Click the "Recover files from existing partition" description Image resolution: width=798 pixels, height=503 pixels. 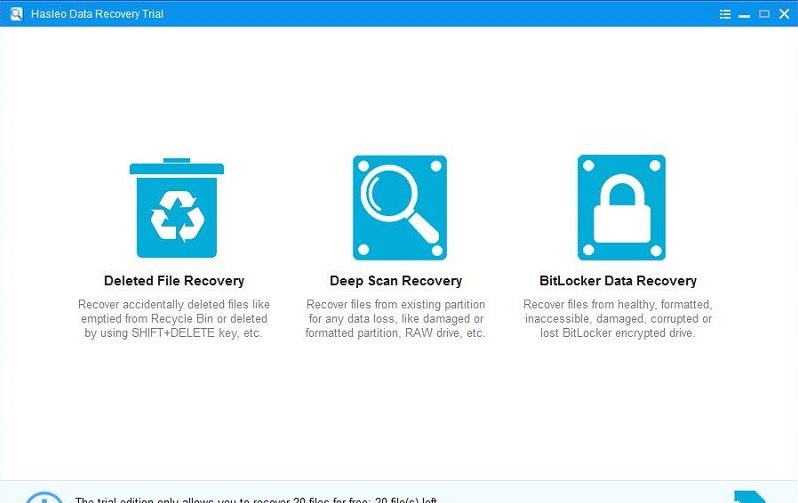click(x=395, y=319)
